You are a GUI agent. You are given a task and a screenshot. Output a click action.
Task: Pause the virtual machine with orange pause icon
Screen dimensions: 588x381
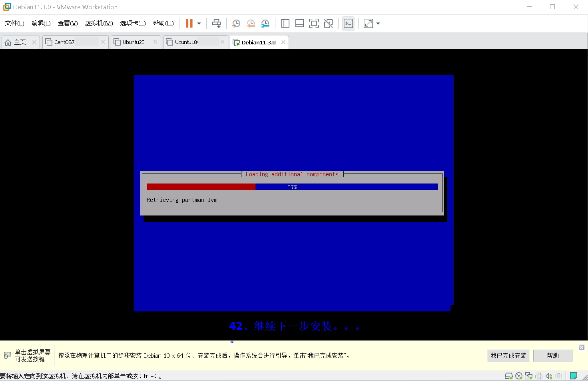click(189, 24)
